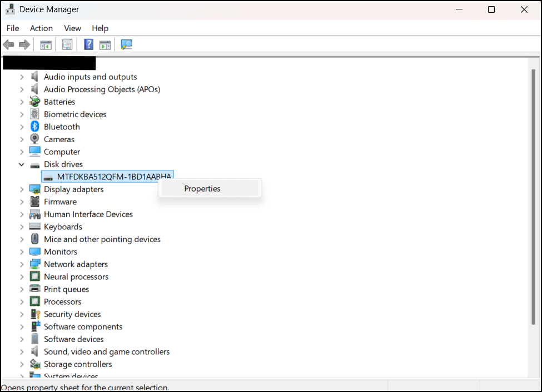Viewport: 542px width, 392px height.
Task: Open the View menu
Action: 72,28
